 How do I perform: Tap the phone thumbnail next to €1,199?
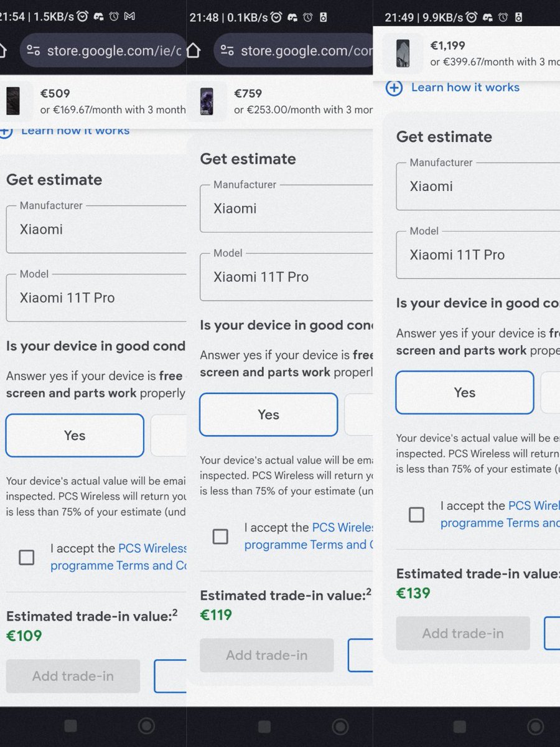(x=403, y=54)
